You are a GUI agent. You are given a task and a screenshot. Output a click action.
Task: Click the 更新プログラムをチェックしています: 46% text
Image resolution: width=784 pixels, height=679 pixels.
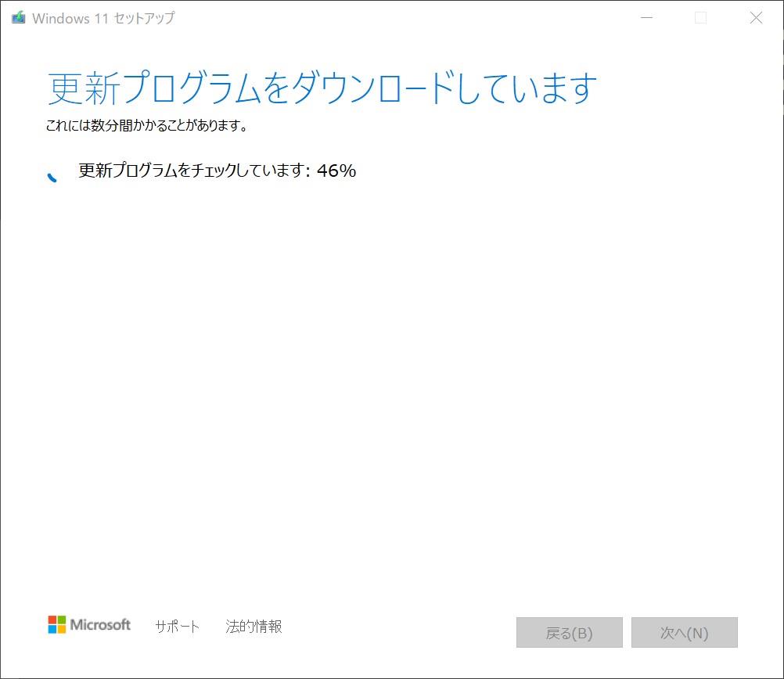click(217, 171)
